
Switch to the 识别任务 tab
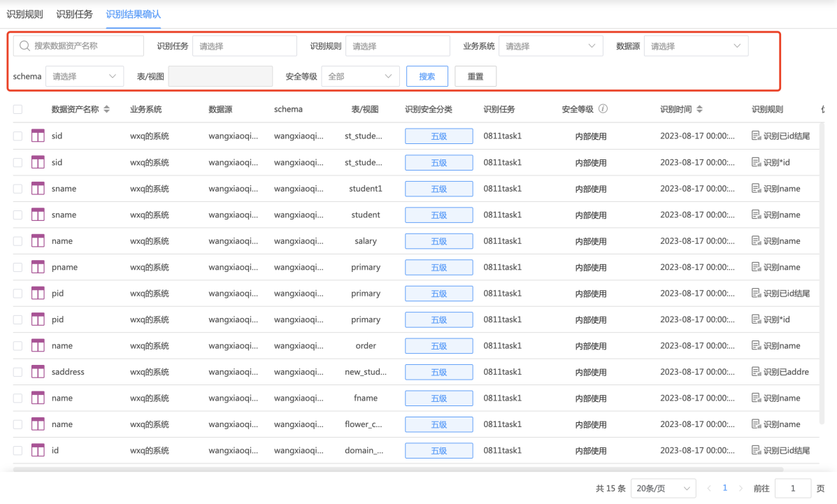pyautogui.click(x=74, y=15)
